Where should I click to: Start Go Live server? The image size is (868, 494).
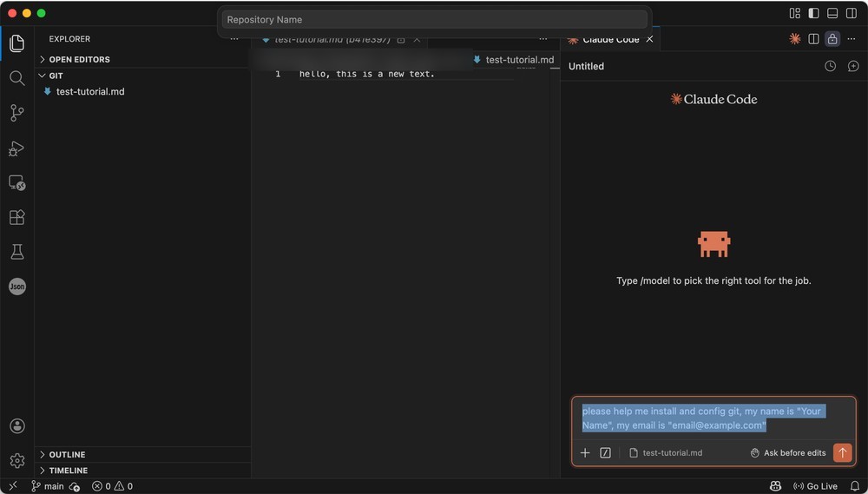[815, 486]
